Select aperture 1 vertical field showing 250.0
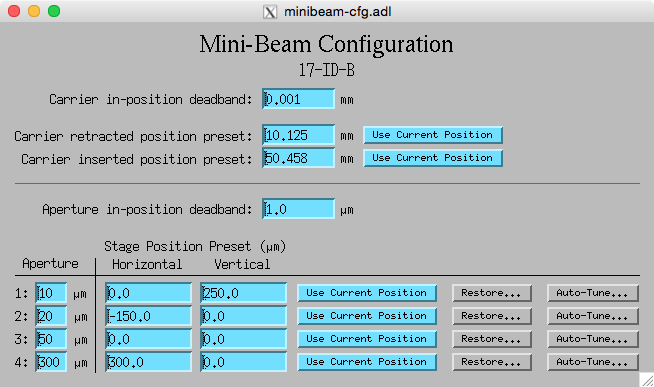Image resolution: width=654 pixels, height=387 pixels. pyautogui.click(x=243, y=293)
